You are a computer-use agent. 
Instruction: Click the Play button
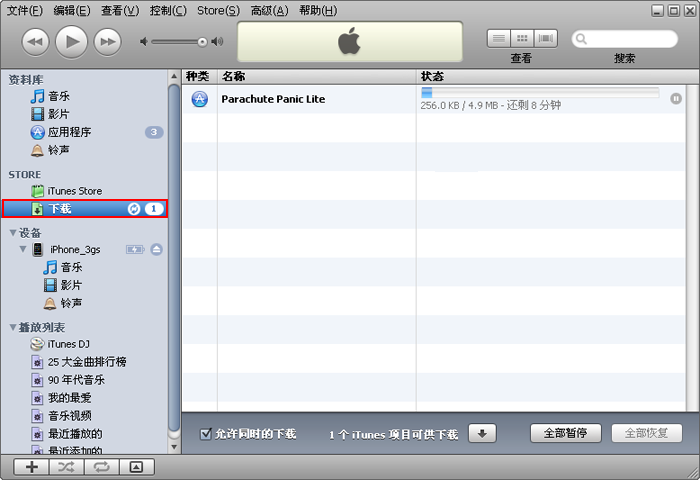pos(71,41)
